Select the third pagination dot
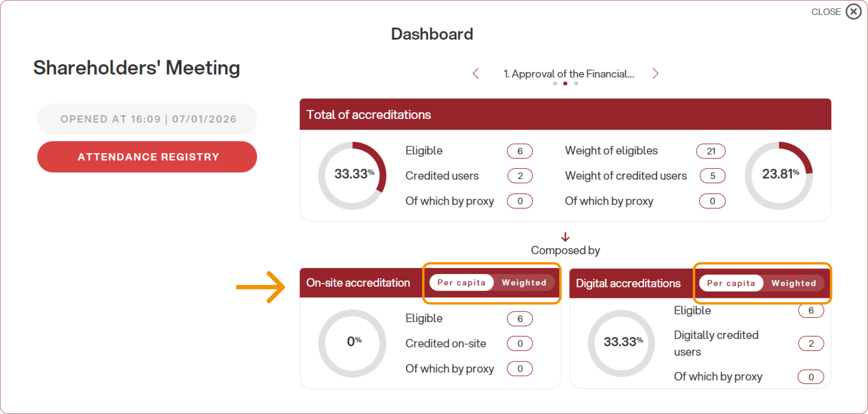The image size is (868, 414). click(x=576, y=84)
